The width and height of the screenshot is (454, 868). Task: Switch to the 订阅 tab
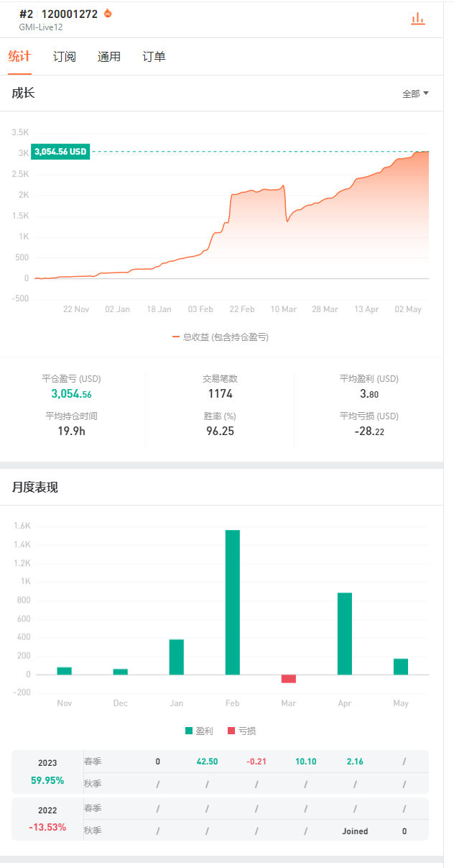pyautogui.click(x=65, y=56)
